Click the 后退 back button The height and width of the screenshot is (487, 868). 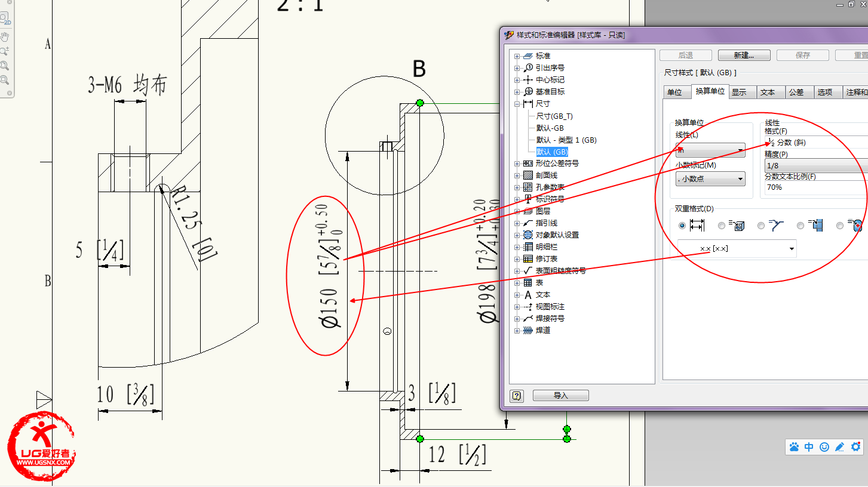[686, 55]
